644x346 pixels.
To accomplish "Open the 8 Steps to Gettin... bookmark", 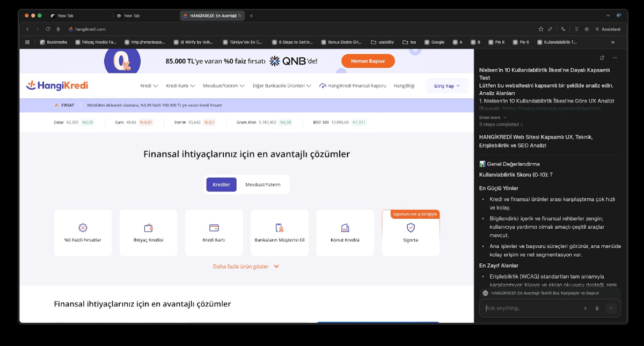I will [292, 42].
